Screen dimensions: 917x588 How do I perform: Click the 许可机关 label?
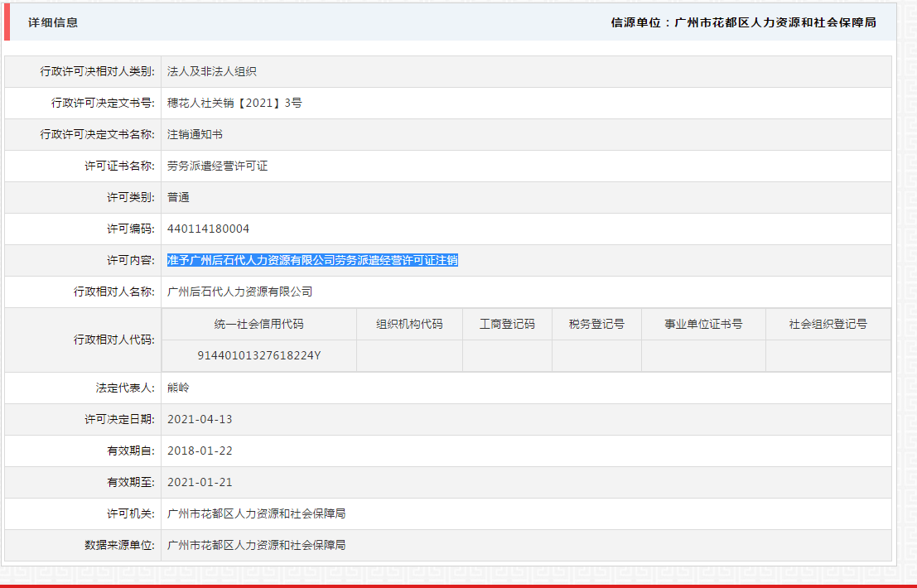(x=130, y=514)
